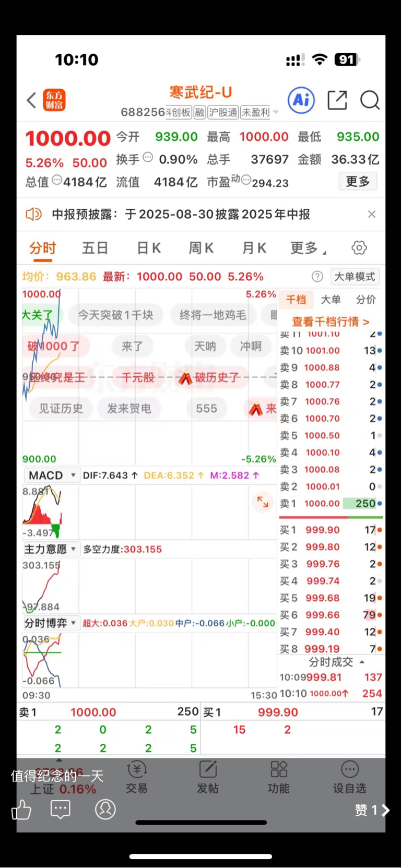Tap the 10:09 999.81 trade record

pyautogui.click(x=331, y=677)
